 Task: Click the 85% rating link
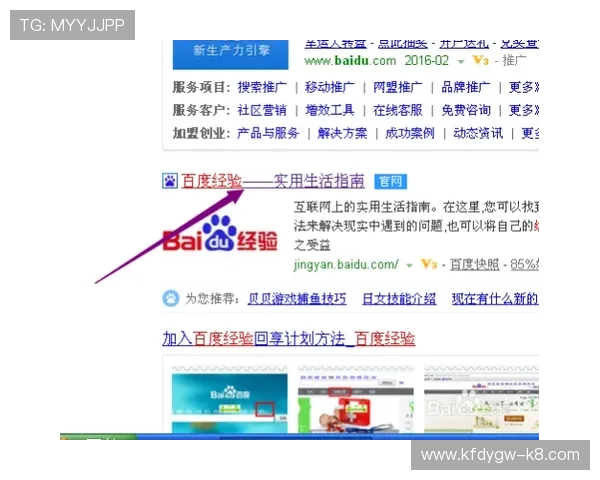(525, 264)
